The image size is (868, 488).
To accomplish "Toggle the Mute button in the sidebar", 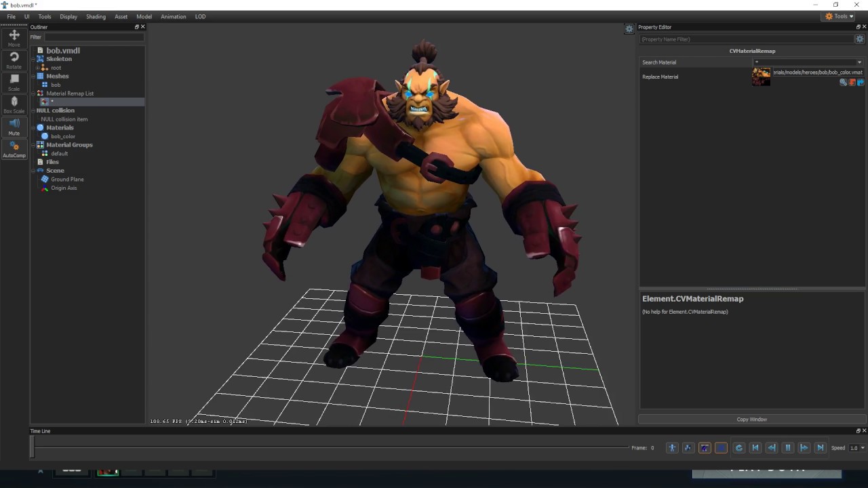I will tap(14, 127).
